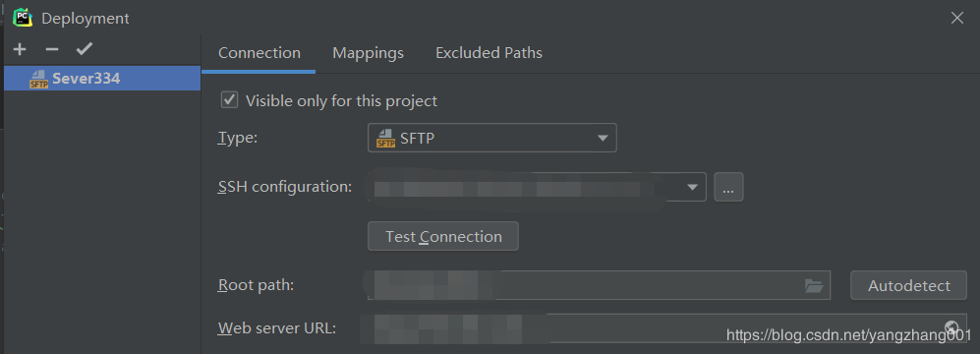980x354 pixels.
Task: Open web server URL with globe icon
Action: (x=951, y=326)
